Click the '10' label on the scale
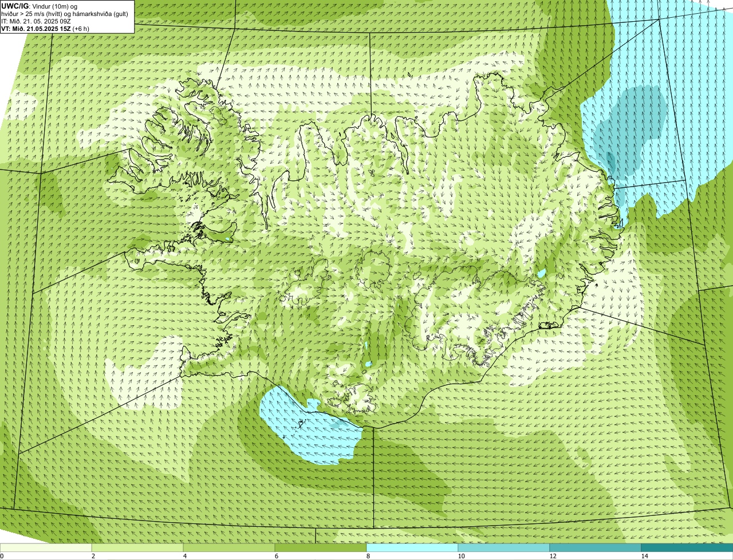 click(461, 556)
